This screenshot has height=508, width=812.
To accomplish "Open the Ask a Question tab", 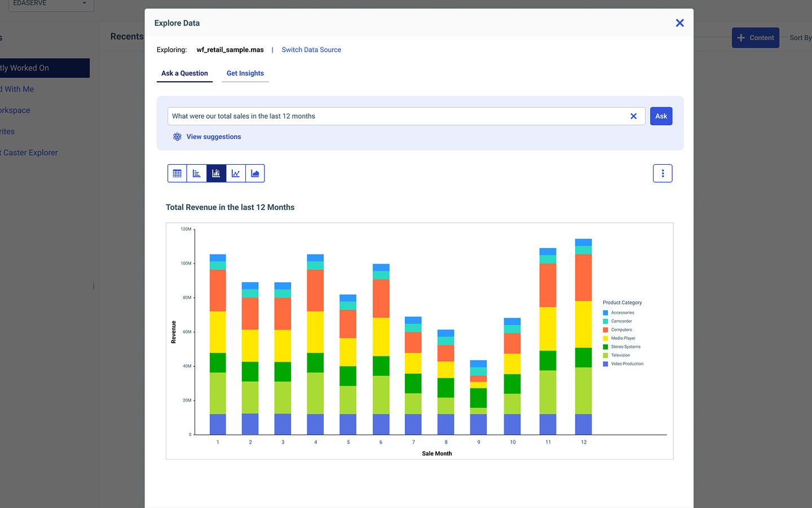I will click(184, 73).
